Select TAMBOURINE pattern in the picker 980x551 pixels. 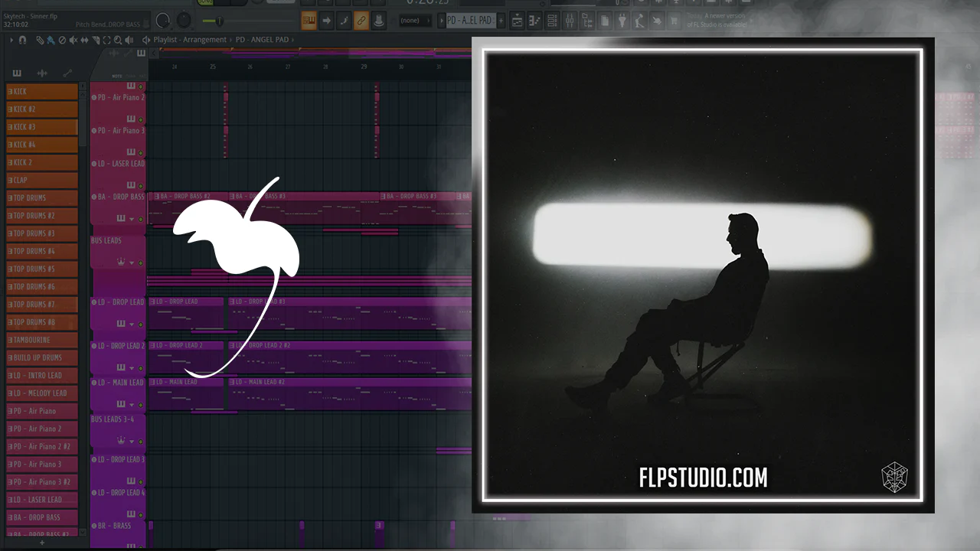pos(42,340)
